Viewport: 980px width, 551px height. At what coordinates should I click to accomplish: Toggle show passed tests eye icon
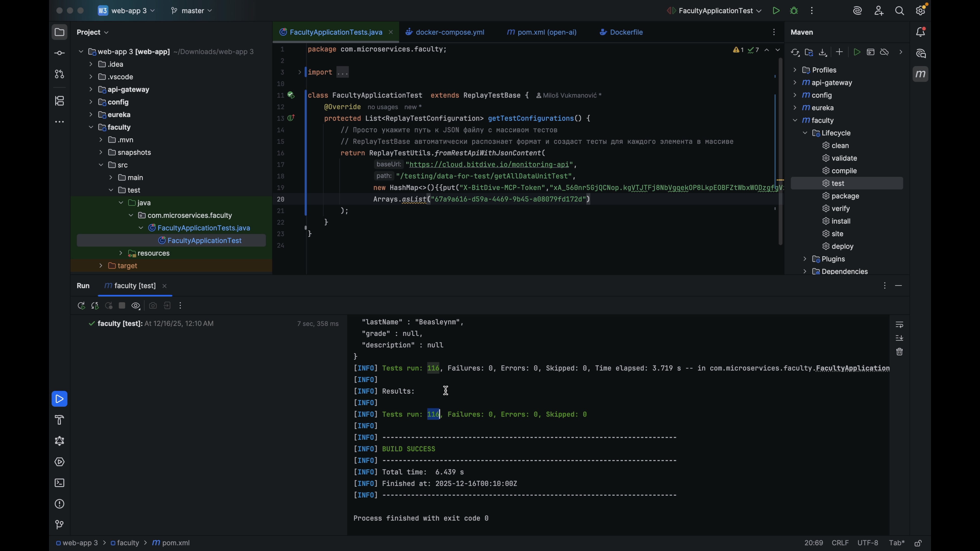click(136, 306)
